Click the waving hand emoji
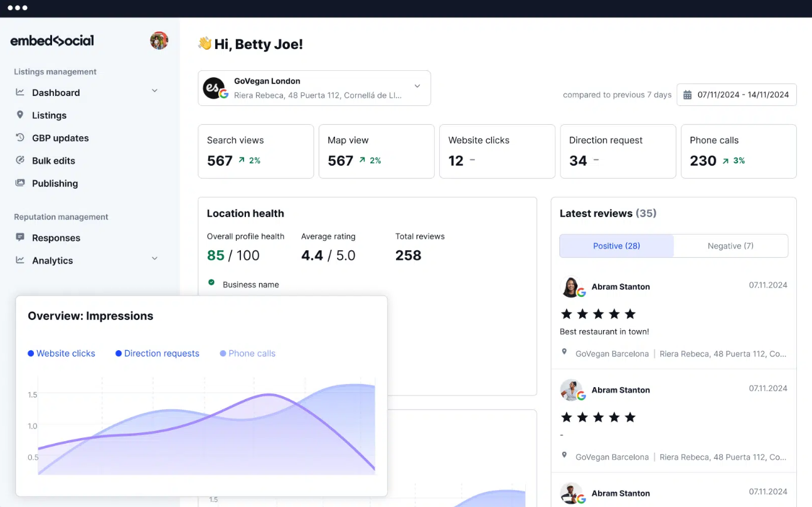This screenshot has height=507, width=812. (x=205, y=43)
